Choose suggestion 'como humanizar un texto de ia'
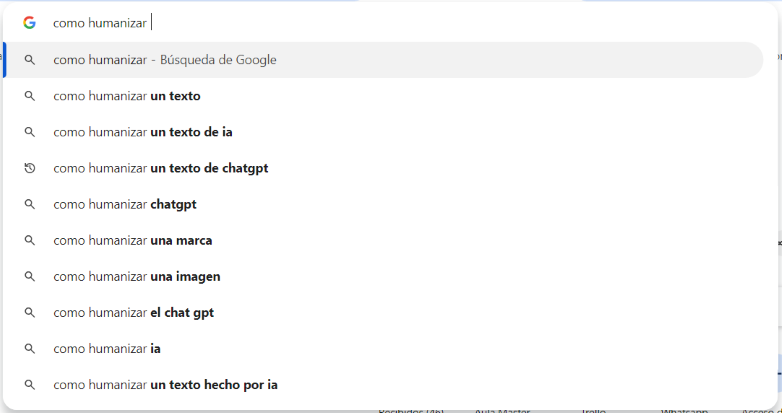Viewport: 782px width, 413px height. tap(383, 132)
